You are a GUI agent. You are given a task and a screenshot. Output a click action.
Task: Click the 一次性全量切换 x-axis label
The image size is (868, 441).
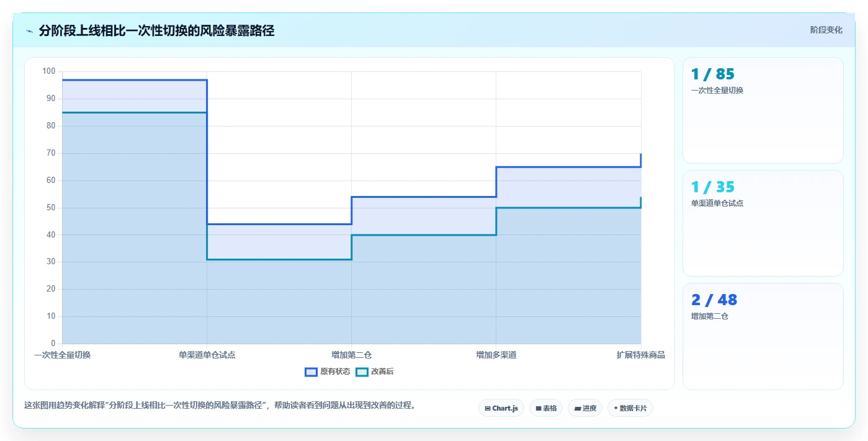pyautogui.click(x=62, y=355)
